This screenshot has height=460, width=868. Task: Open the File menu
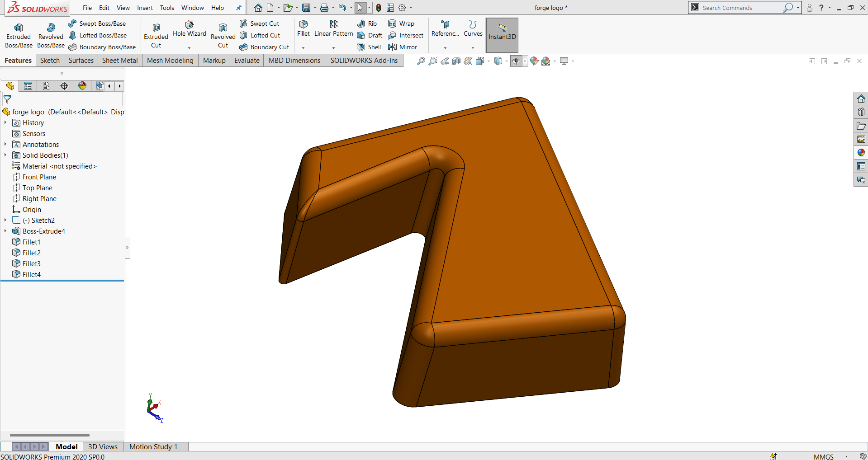(x=87, y=8)
